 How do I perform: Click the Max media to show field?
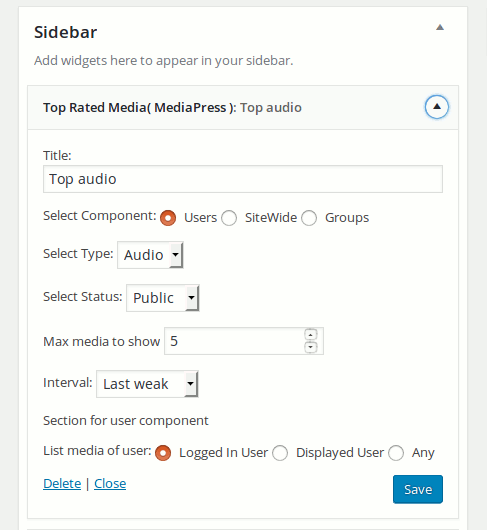tap(244, 341)
